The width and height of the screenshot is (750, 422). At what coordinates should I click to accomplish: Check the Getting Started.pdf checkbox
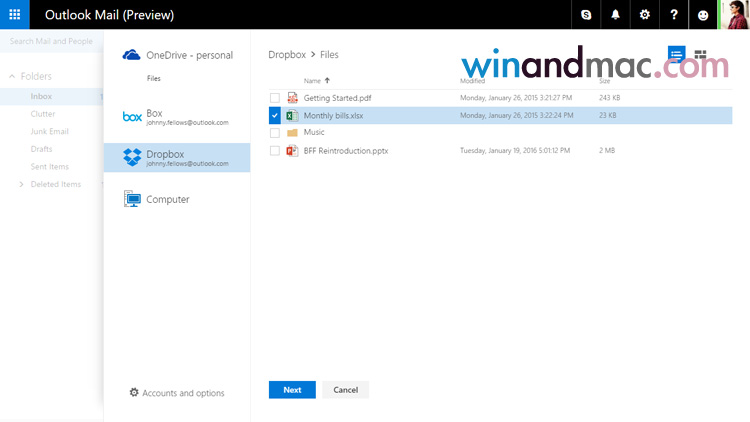[x=275, y=98]
